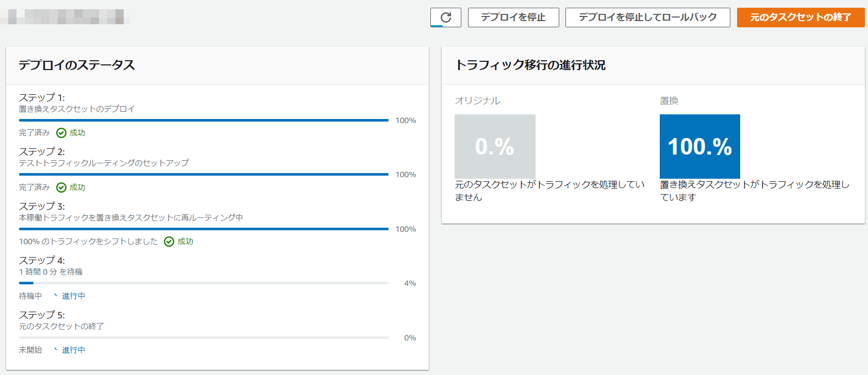Click the Step 4 進行中 status text
The height and width of the screenshot is (375, 868).
74,296
